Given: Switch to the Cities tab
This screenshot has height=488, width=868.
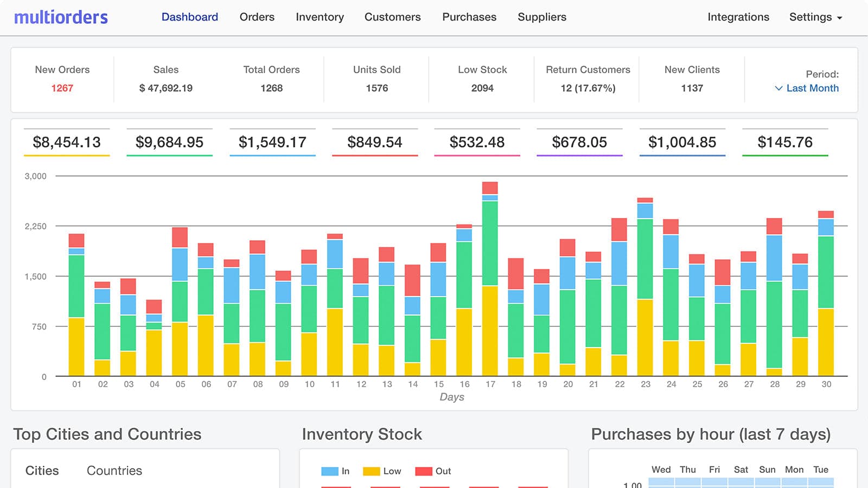Looking at the screenshot, I should [42, 471].
